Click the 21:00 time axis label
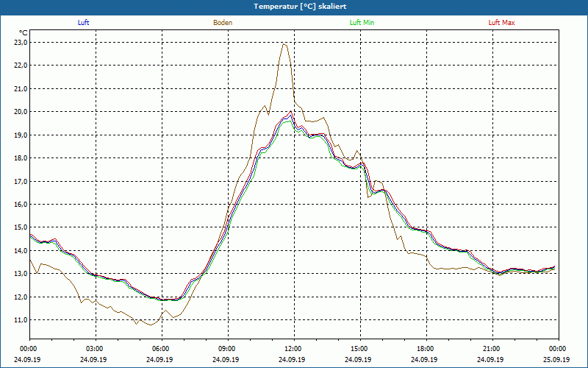The width and height of the screenshot is (588, 368). (492, 349)
